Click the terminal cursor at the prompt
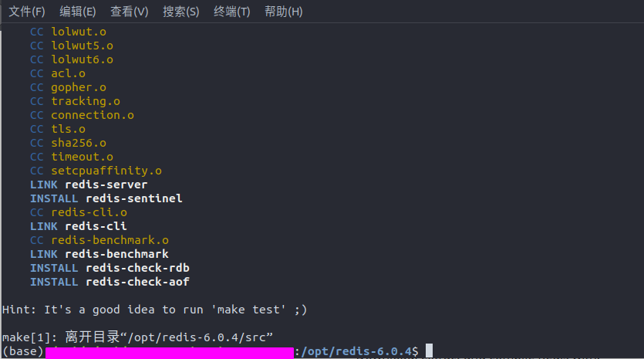Image resolution: width=644 pixels, height=359 pixels. (429, 351)
